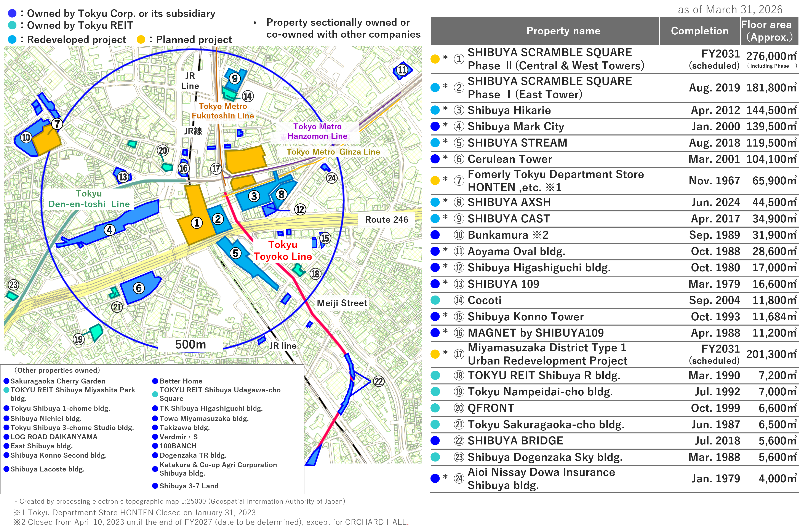Image resolution: width=800 pixels, height=532 pixels.
Task: Click the 'Route 246' map label
Action: click(386, 219)
